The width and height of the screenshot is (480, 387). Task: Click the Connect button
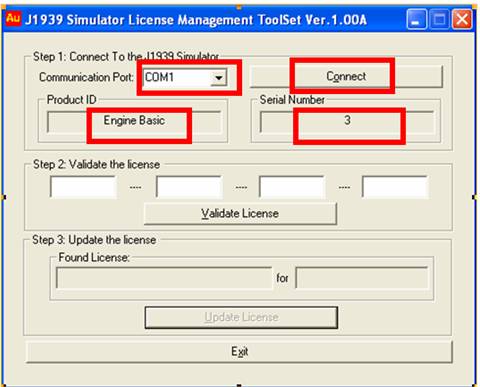click(x=346, y=76)
